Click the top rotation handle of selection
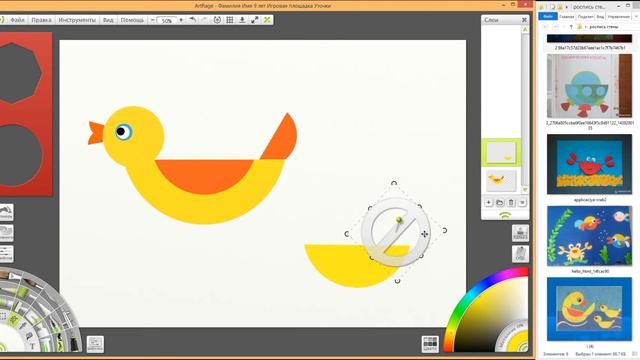Screen dimensions: 640x360 click(x=394, y=183)
